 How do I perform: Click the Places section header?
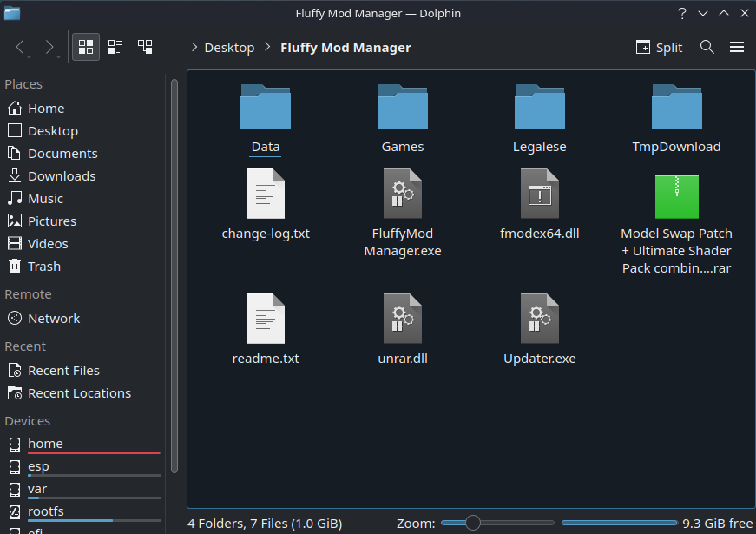23,84
